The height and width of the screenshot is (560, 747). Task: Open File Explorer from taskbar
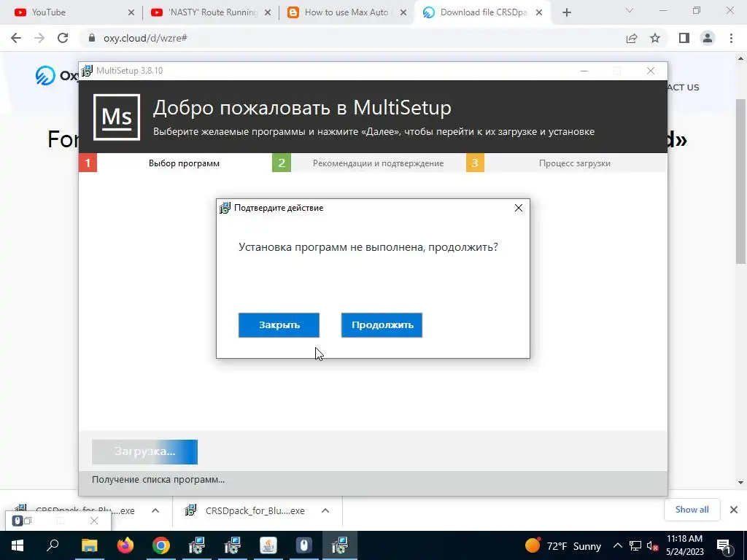pyautogui.click(x=89, y=545)
